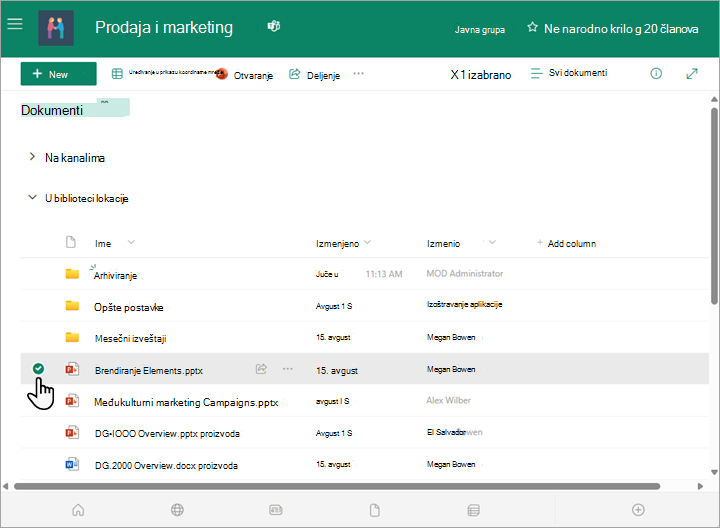Click the Javna grupa label
720x528 pixels.
tap(479, 30)
